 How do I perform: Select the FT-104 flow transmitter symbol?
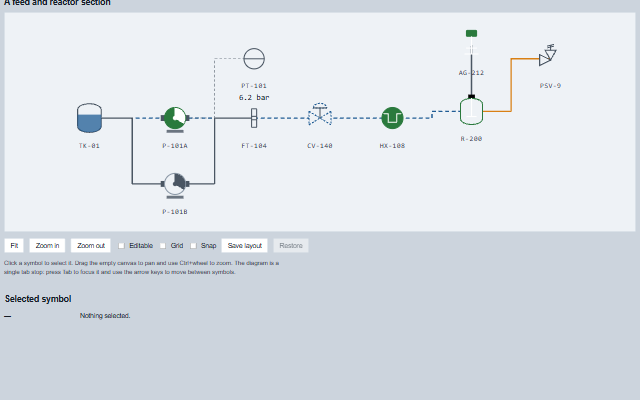pos(254,118)
